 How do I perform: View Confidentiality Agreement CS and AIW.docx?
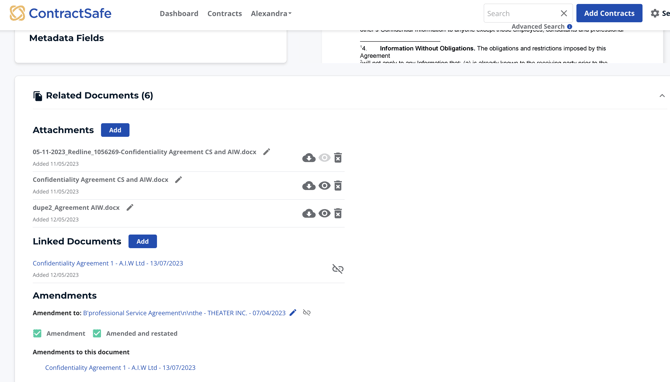click(324, 185)
